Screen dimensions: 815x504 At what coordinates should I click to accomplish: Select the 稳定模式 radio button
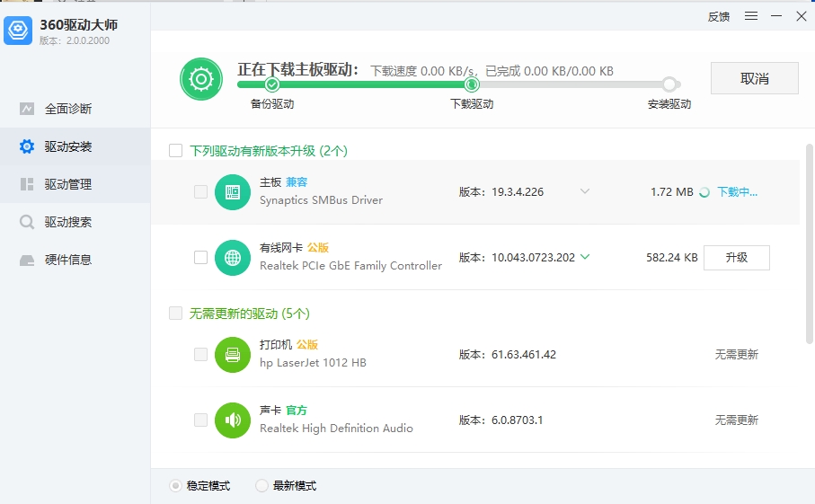[x=176, y=485]
